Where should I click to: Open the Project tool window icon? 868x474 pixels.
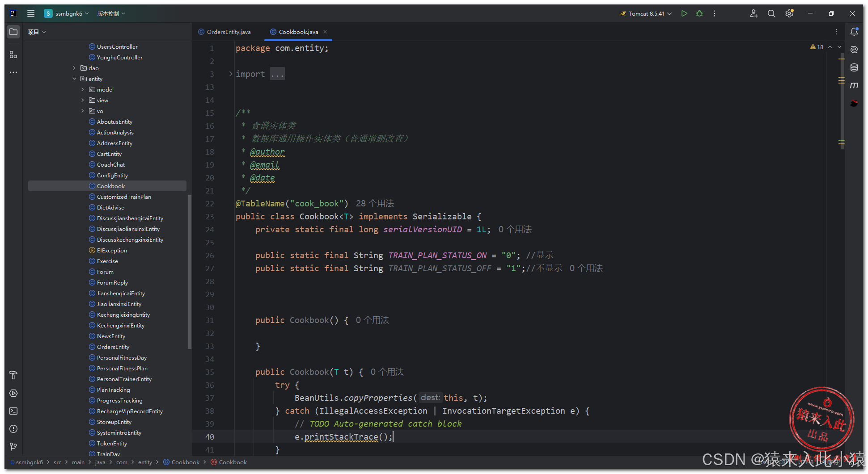[13, 32]
